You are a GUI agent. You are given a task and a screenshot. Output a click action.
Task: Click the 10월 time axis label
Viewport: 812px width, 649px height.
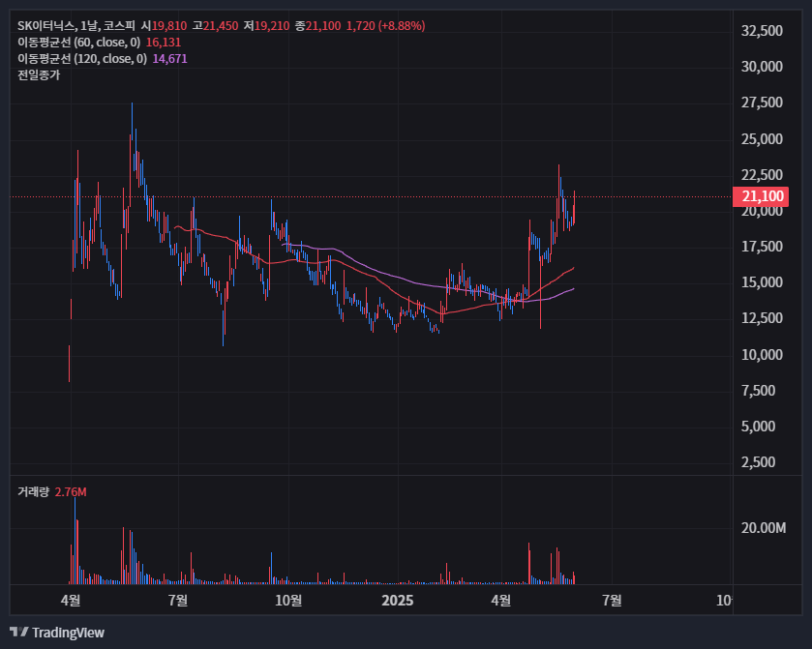pos(288,601)
